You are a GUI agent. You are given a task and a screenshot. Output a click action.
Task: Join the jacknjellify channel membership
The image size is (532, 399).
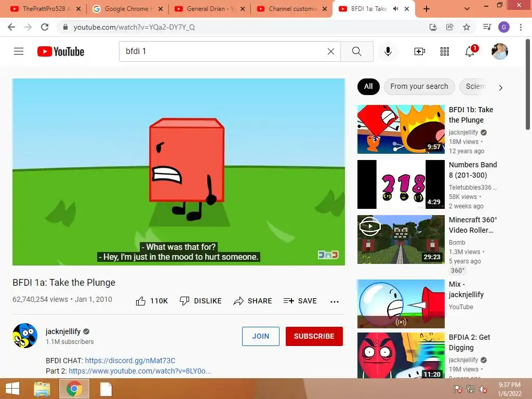261,336
